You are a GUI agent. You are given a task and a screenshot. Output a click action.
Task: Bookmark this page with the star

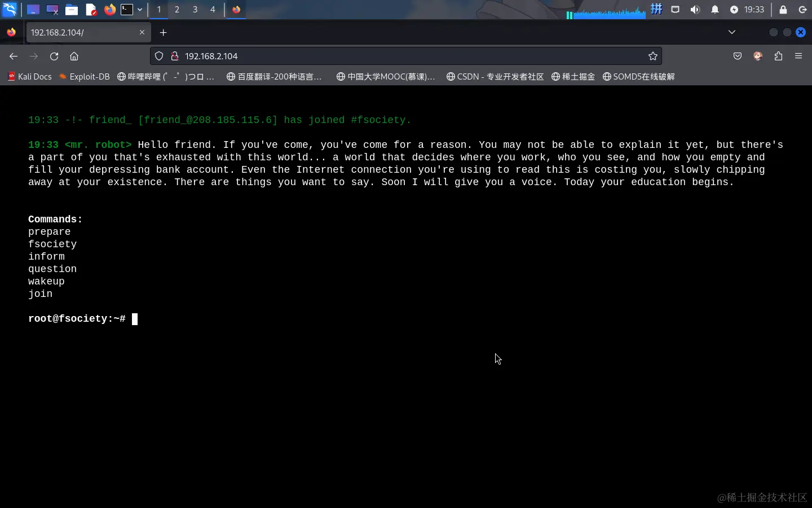(653, 56)
